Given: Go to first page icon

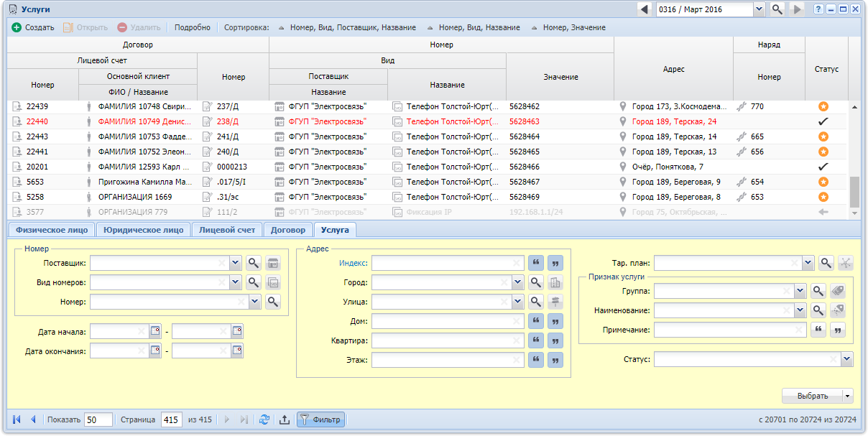Looking at the screenshot, I should 17,419.
